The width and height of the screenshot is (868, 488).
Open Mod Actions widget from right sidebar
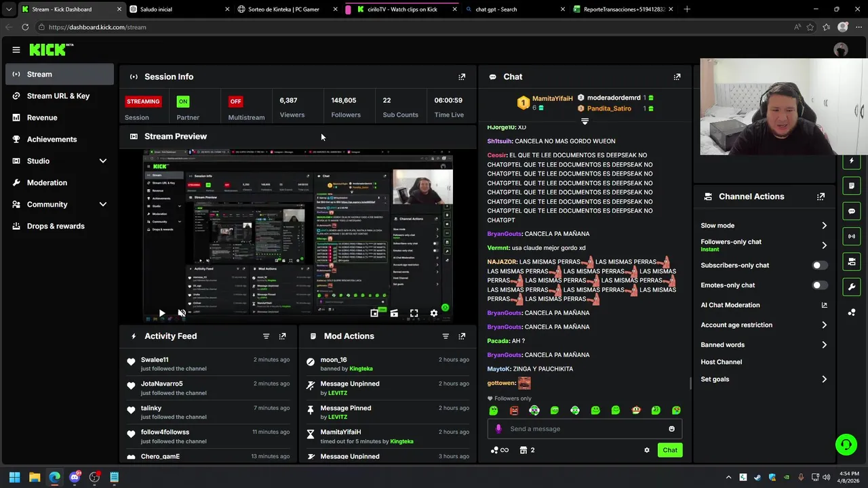tap(852, 186)
